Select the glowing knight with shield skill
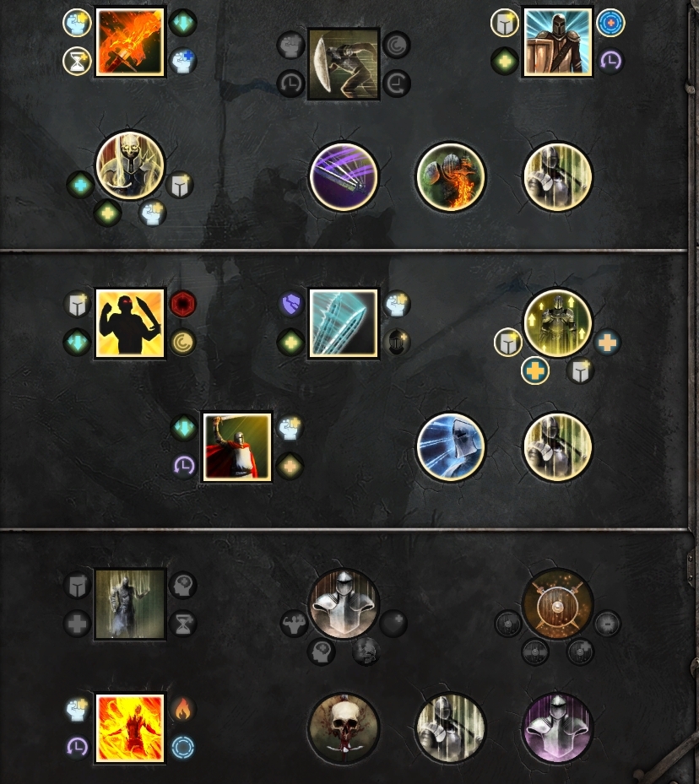Viewport: 699px width, 784px height. (x=557, y=42)
